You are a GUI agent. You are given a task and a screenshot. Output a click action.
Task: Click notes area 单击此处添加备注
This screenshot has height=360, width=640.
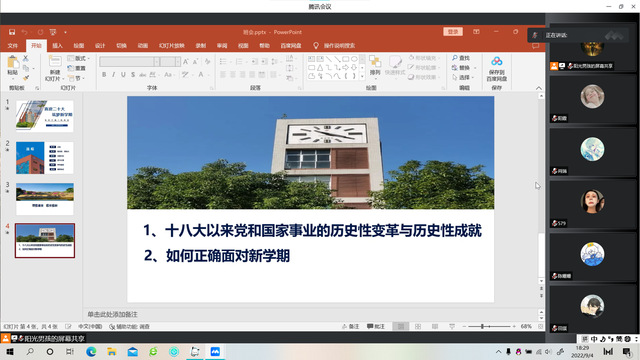point(112,314)
